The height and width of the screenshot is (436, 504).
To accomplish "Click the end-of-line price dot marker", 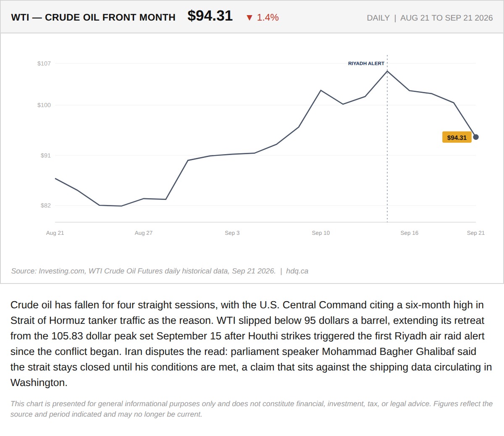I will coord(476,137).
